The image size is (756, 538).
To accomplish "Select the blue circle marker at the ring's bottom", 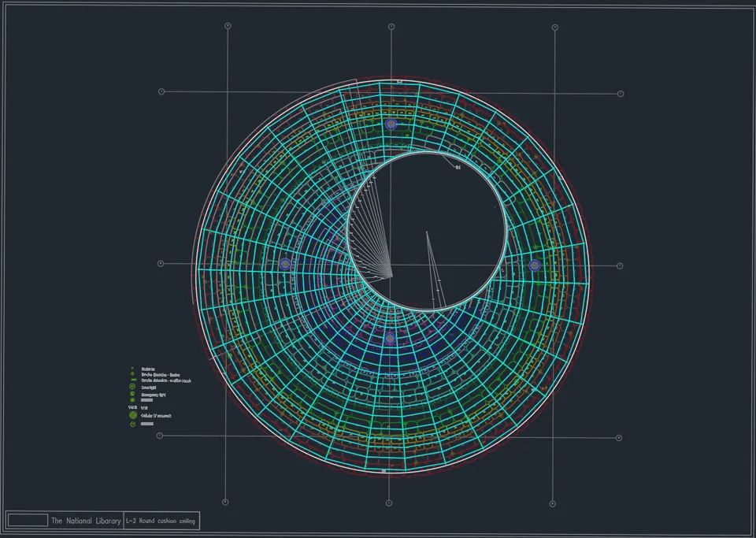I will coord(390,339).
